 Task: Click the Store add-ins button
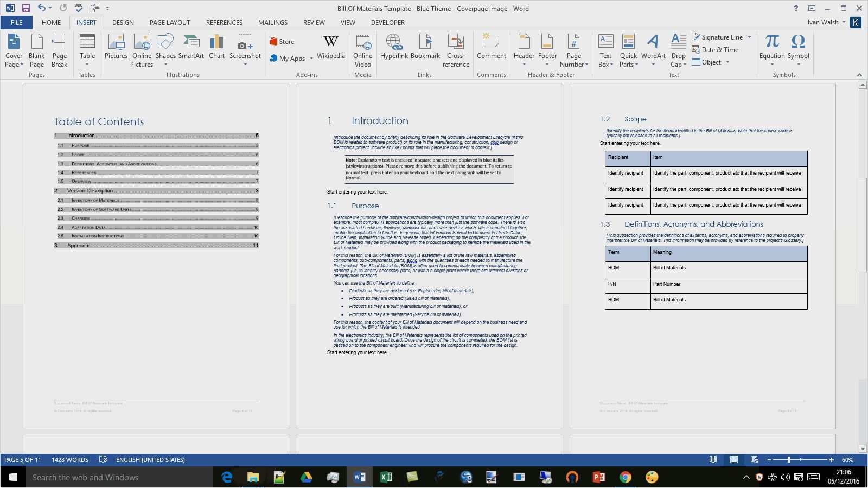pos(282,41)
